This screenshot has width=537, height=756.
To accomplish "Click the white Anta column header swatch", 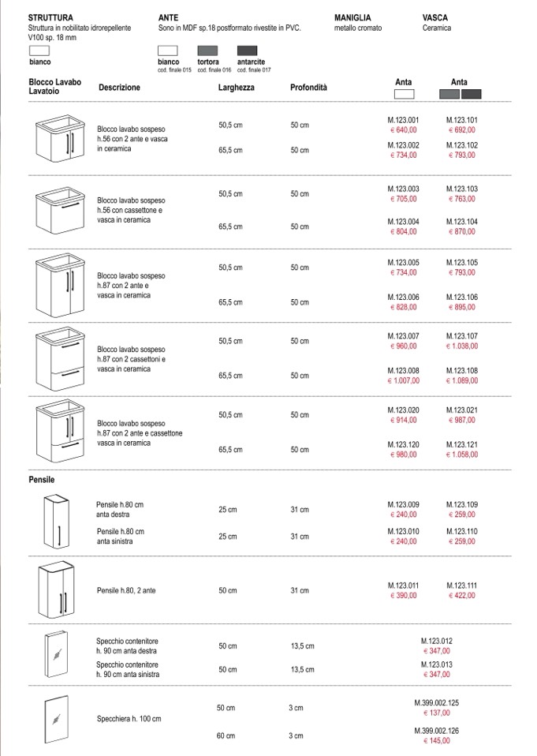I will (x=404, y=95).
